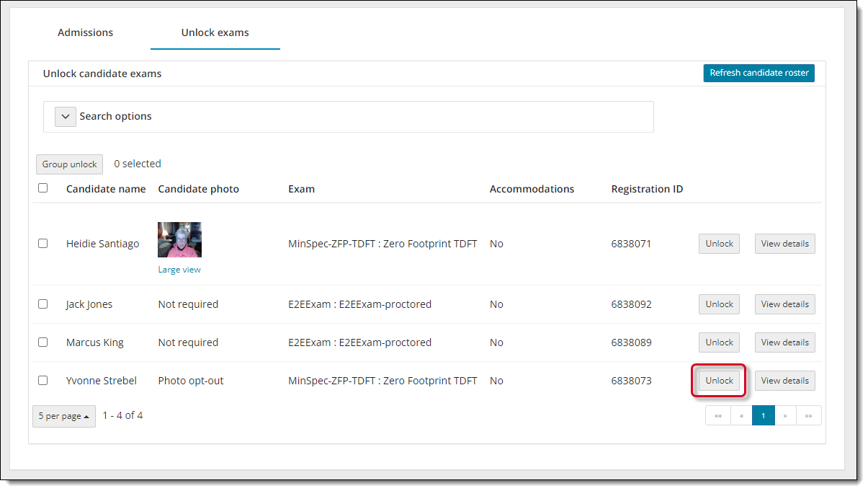Click Refresh candidate roster button
The width and height of the screenshot is (868, 491).
759,73
